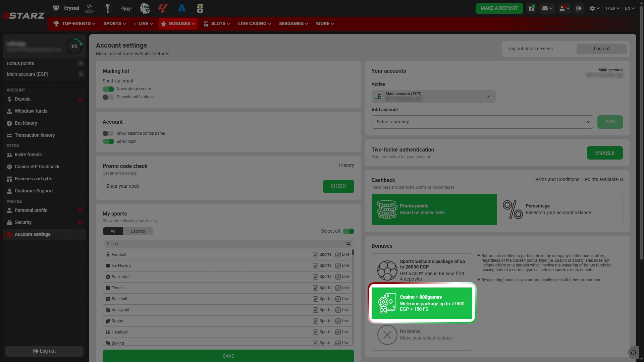Open the EN language selector
This screenshot has height=362, width=644.
coord(630,8)
